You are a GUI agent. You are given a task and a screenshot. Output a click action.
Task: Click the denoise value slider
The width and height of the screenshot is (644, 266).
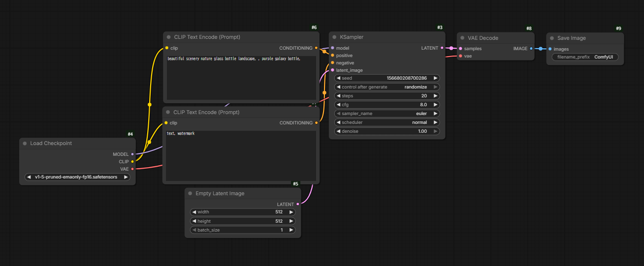coord(387,131)
